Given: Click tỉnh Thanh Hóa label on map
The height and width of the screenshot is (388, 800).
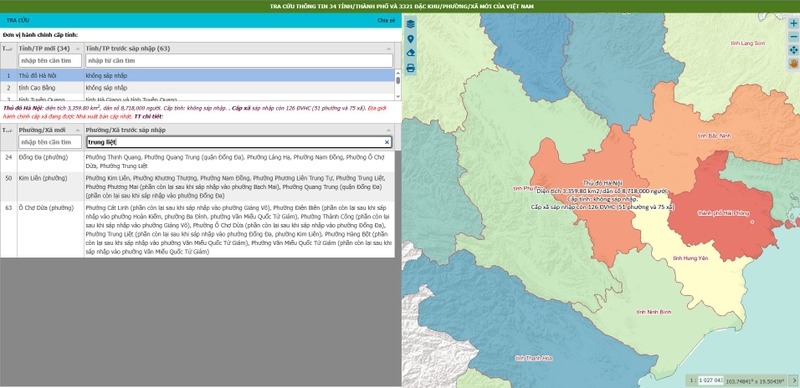Looking at the screenshot, I should tap(534, 358).
